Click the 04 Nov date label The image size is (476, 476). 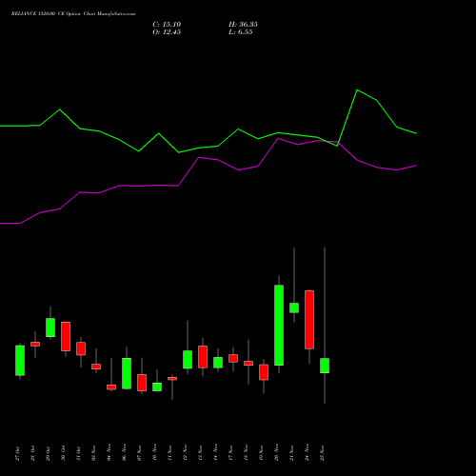pos(109,453)
